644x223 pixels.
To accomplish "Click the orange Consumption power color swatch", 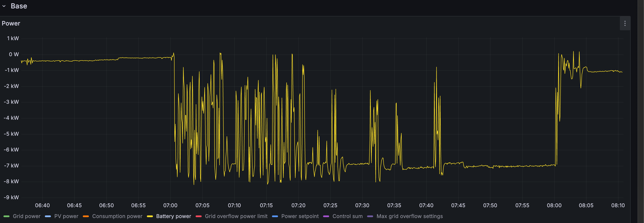I will (x=86, y=216).
